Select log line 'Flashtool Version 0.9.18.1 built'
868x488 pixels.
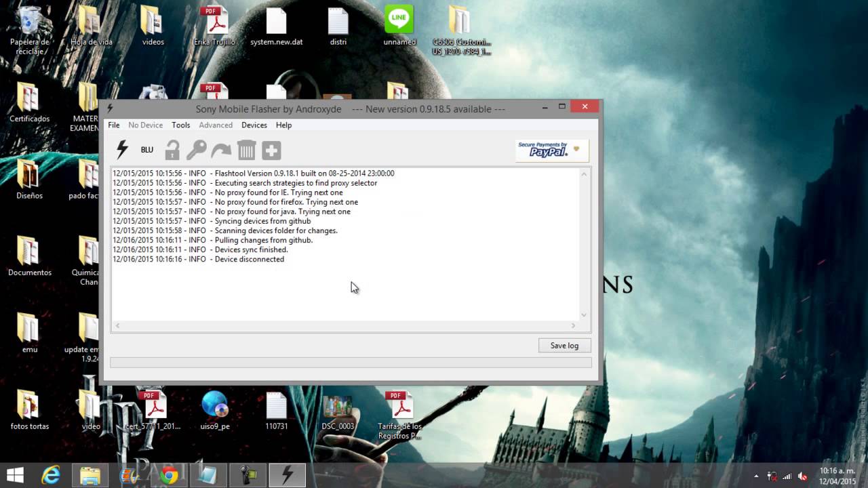coord(254,174)
